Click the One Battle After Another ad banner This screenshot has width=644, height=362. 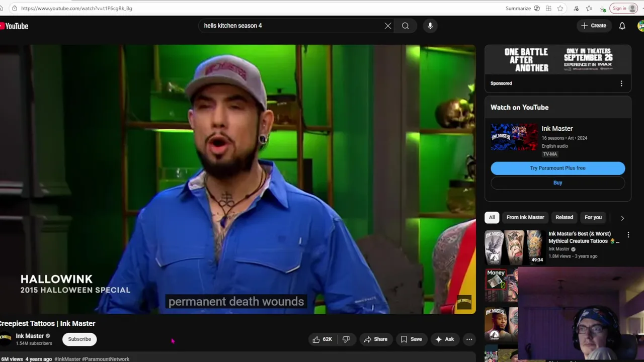(558, 60)
